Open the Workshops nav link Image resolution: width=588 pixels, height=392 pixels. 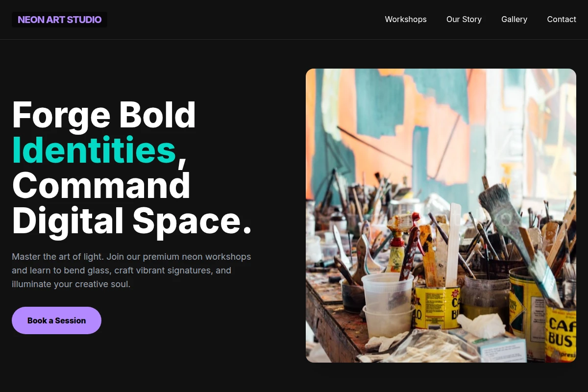click(x=406, y=20)
